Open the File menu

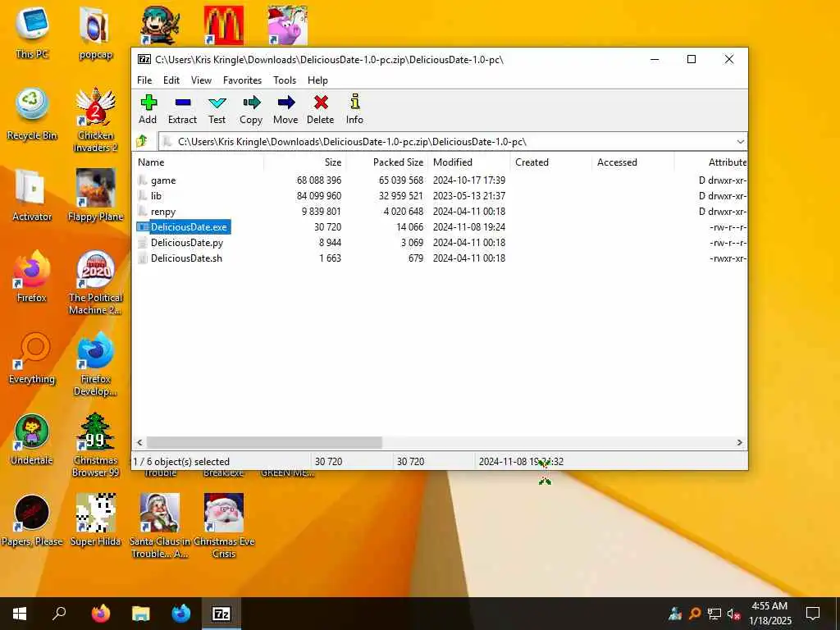point(144,80)
